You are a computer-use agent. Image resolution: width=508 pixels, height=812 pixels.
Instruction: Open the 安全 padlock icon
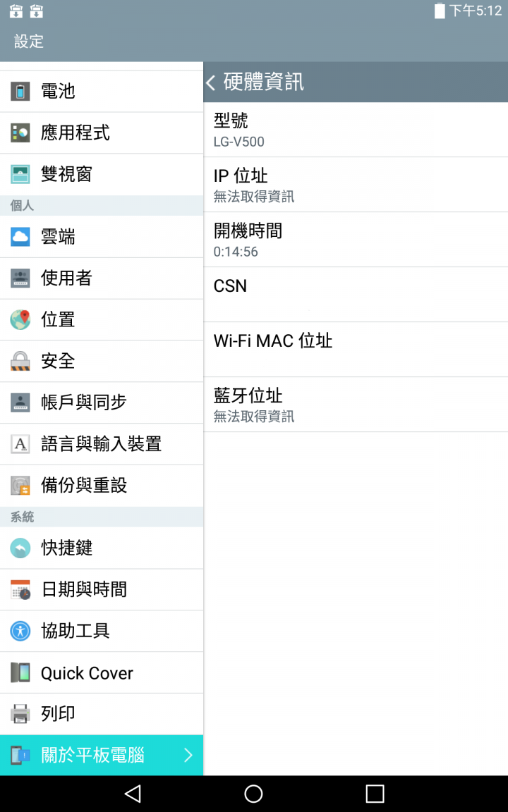20,361
